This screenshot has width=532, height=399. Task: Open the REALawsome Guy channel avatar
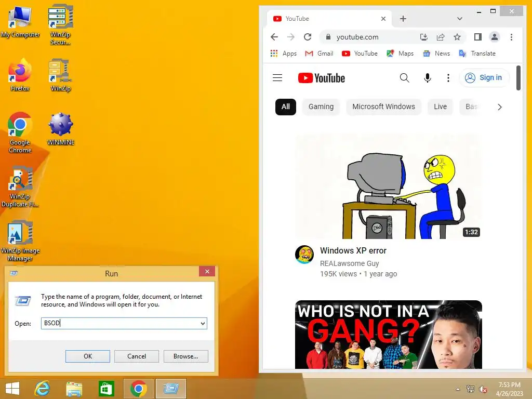point(304,255)
